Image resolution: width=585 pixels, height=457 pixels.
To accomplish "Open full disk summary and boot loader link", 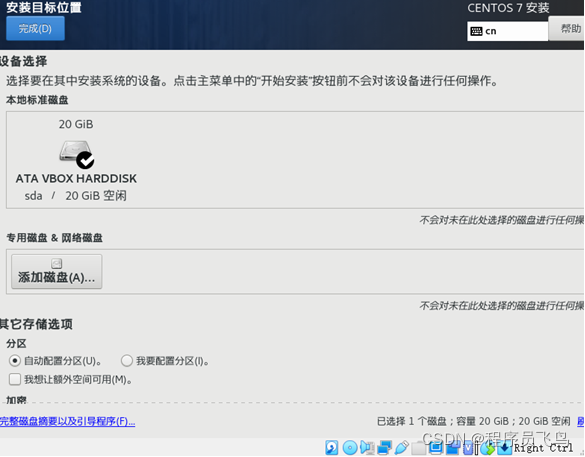I will click(x=68, y=422).
